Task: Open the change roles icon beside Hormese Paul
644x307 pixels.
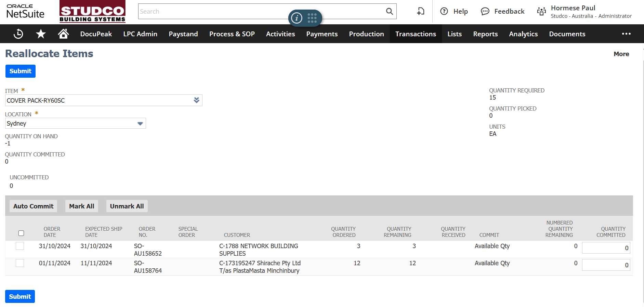Action: [541, 11]
